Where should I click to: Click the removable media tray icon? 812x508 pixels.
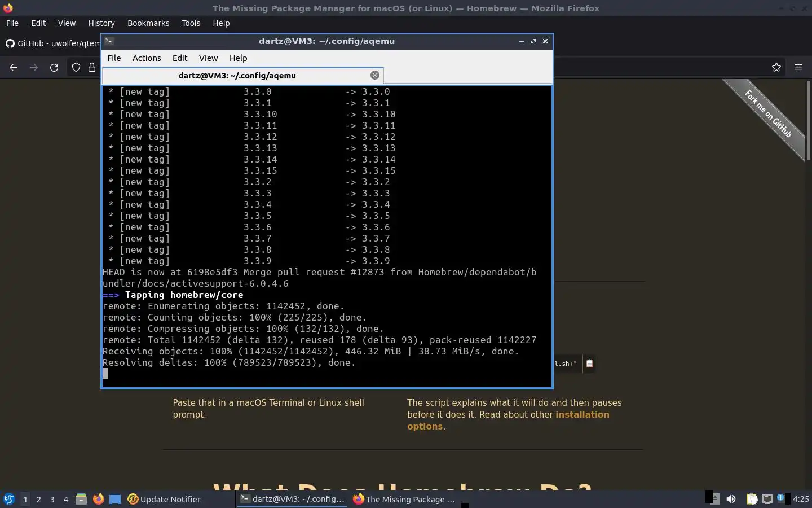click(714, 498)
